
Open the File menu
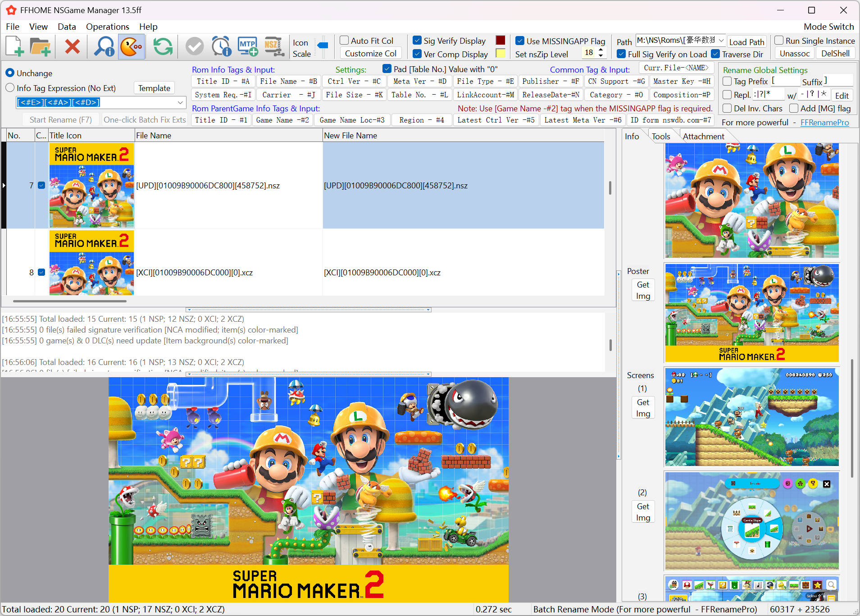(x=13, y=27)
